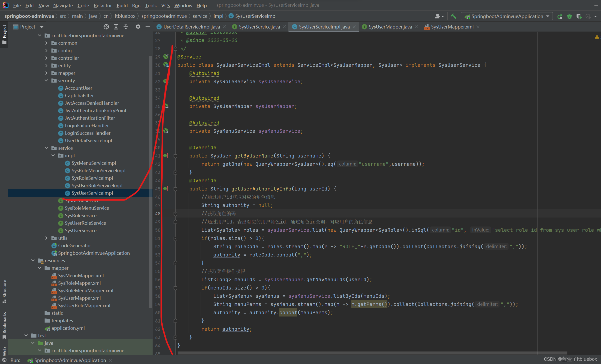Click the Build project hammer icon
Screen dimensions: 601x364
pos(453,16)
